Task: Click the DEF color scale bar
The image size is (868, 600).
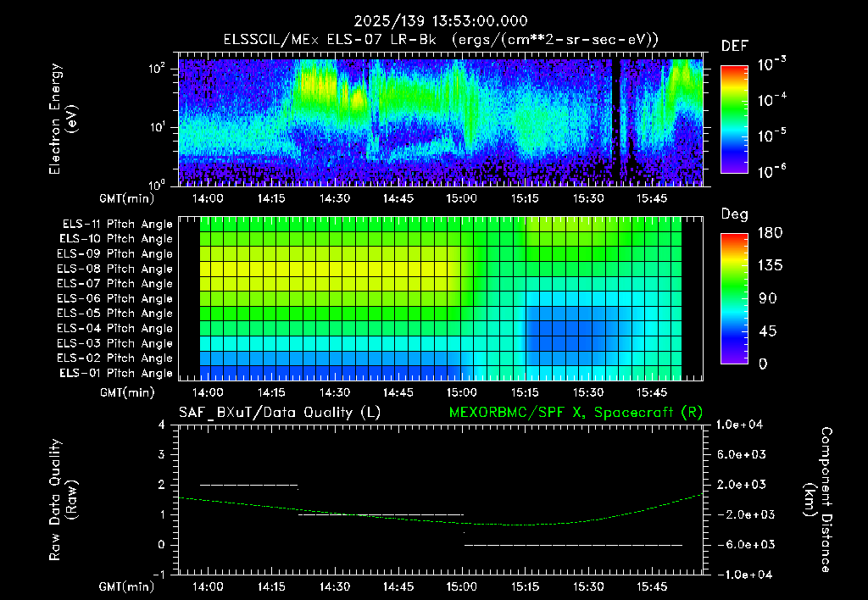Action: click(x=734, y=119)
